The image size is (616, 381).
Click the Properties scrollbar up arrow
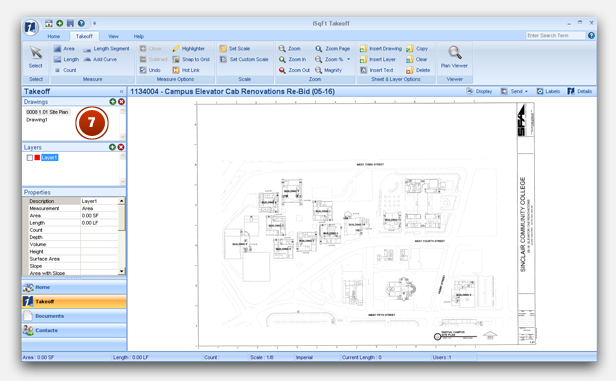[x=122, y=201]
